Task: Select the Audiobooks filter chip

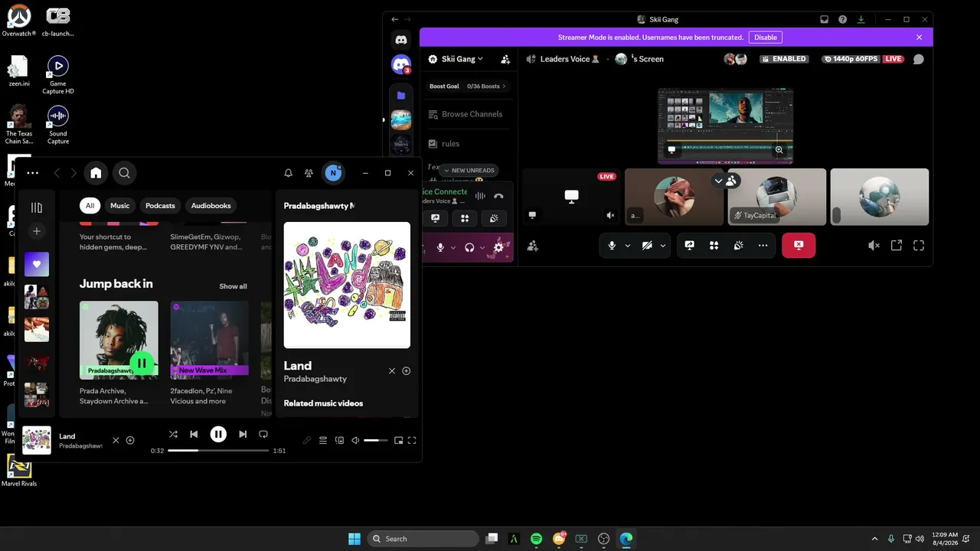Action: tap(211, 205)
